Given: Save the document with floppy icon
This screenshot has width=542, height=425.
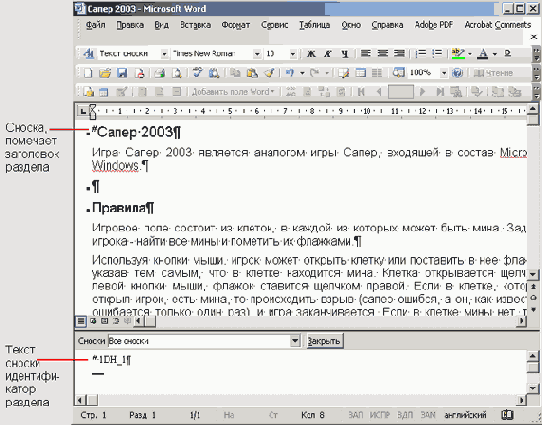Looking at the screenshot, I should (122, 73).
